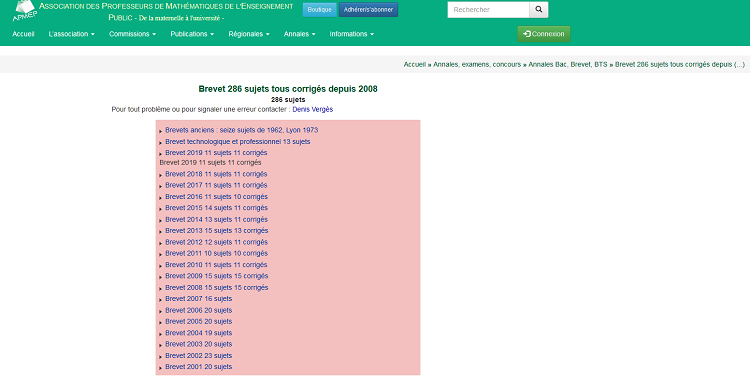Go to Accueil in the navbar

pyautogui.click(x=23, y=34)
